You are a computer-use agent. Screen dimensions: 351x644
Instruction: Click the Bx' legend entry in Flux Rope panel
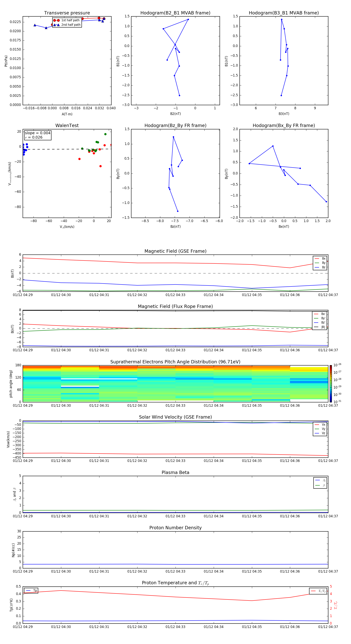pos(320,314)
